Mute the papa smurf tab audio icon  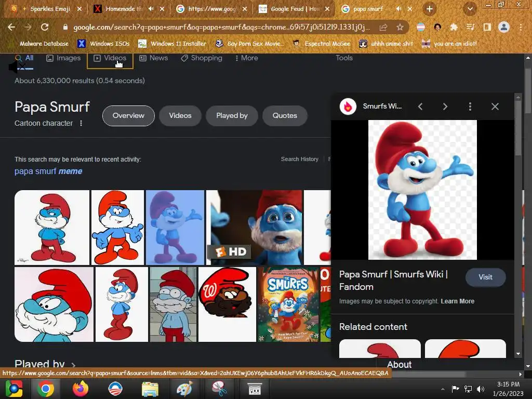click(398, 9)
